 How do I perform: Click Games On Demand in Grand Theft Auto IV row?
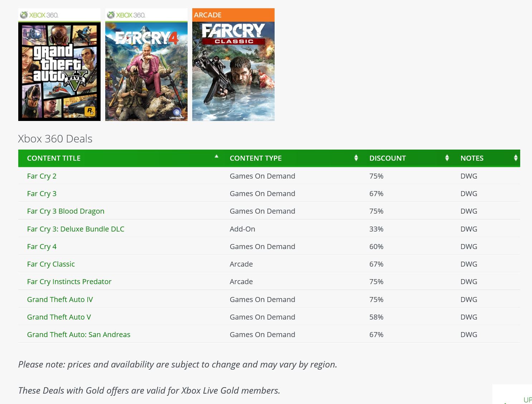pyautogui.click(x=262, y=300)
